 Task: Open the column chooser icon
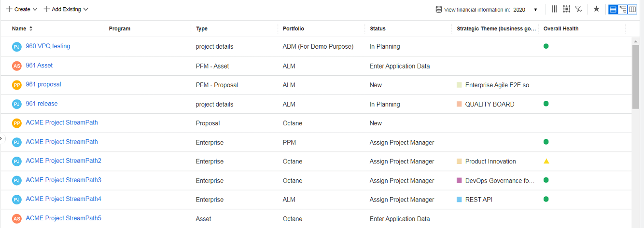(554, 9)
